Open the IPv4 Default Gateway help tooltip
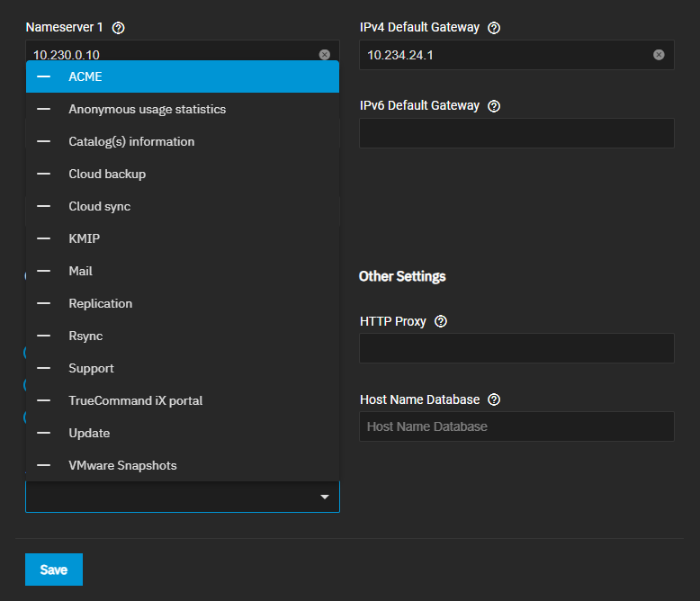Viewport: 700px width, 601px height. pos(493,28)
